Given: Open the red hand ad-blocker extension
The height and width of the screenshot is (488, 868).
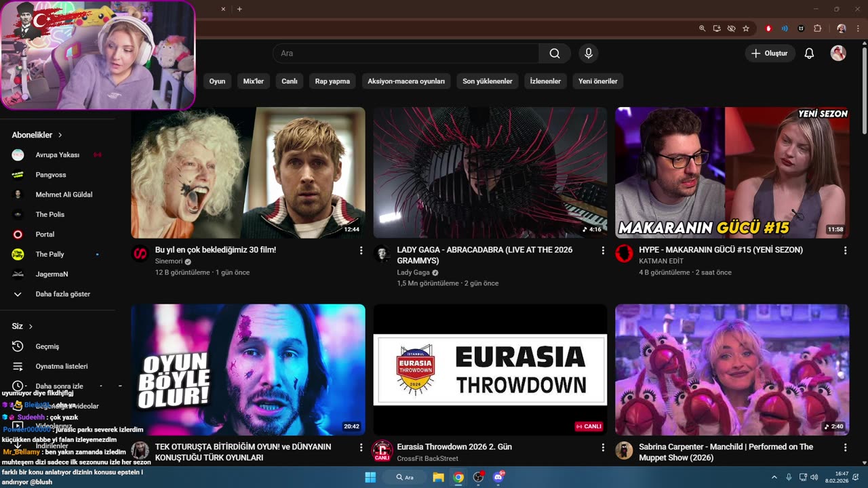Looking at the screenshot, I should pos(768,28).
